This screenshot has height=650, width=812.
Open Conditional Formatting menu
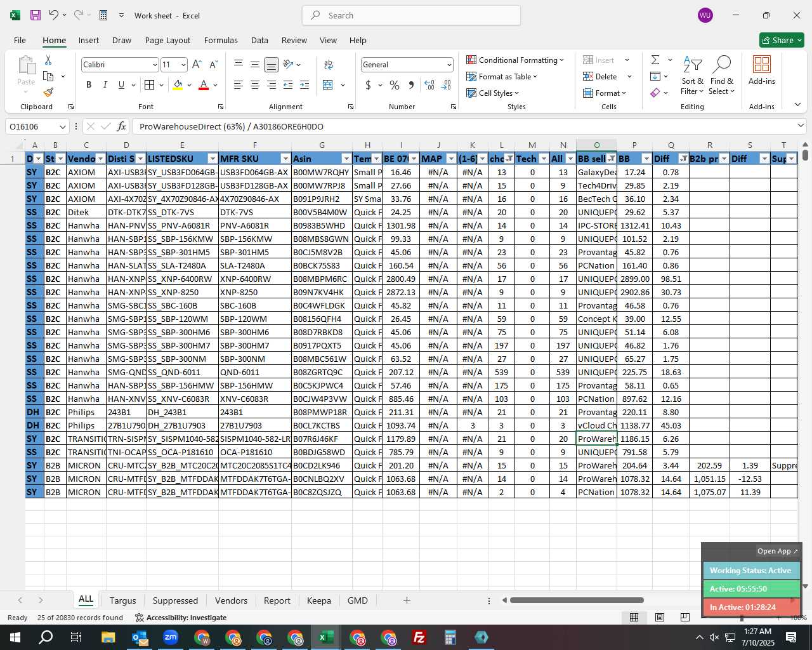click(515, 60)
